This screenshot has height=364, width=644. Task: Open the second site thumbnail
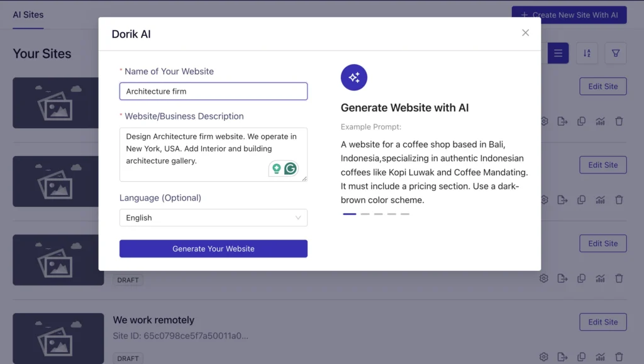click(x=55, y=182)
